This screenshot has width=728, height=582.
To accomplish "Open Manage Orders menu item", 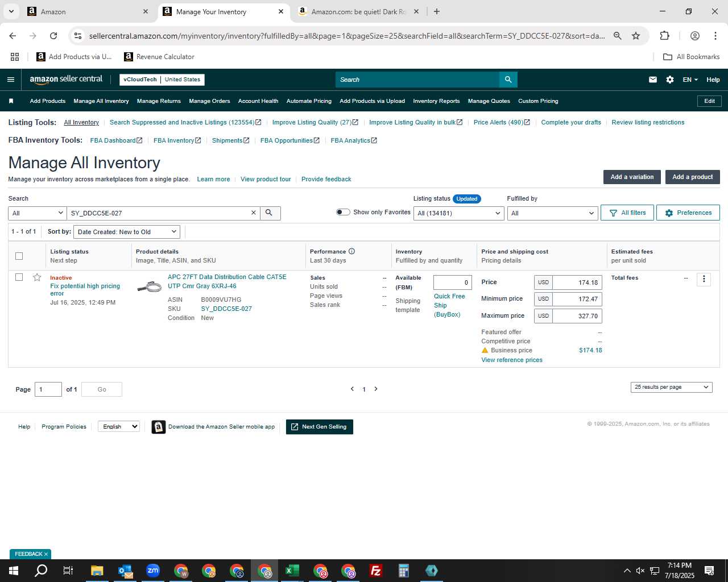I will coord(209,101).
